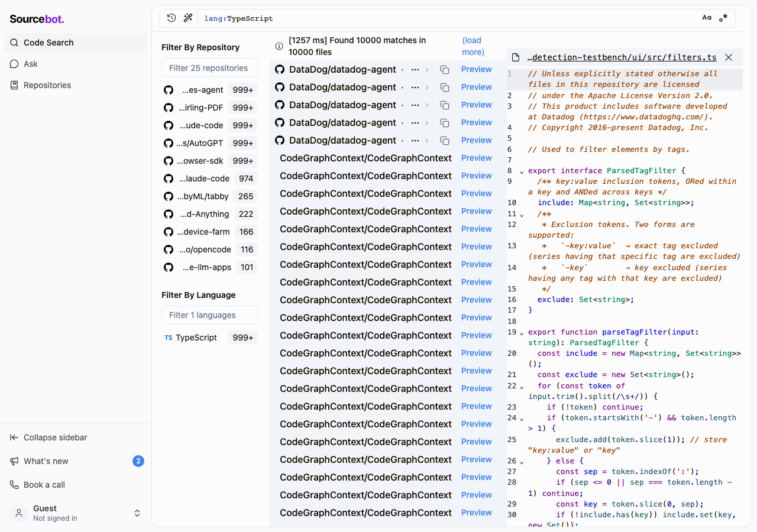Click the GitHub icon beside ...device-farm
This screenshot has width=757, height=532.
pos(169,232)
